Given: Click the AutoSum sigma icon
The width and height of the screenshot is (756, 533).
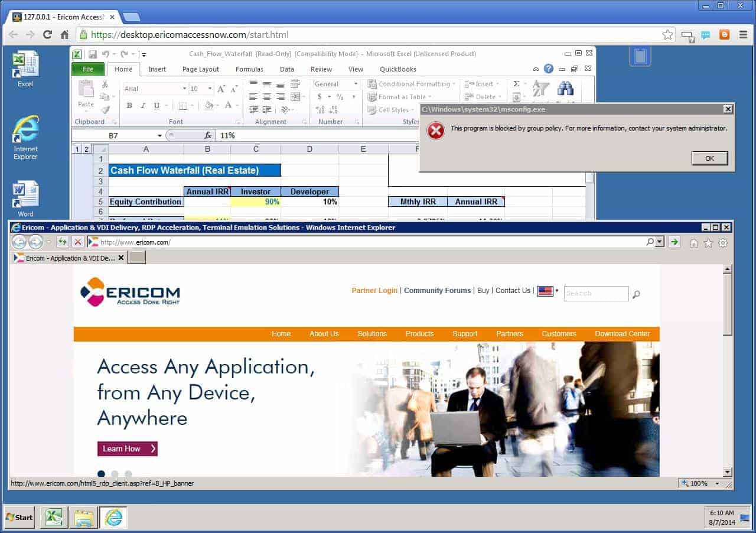Looking at the screenshot, I should tap(516, 84).
